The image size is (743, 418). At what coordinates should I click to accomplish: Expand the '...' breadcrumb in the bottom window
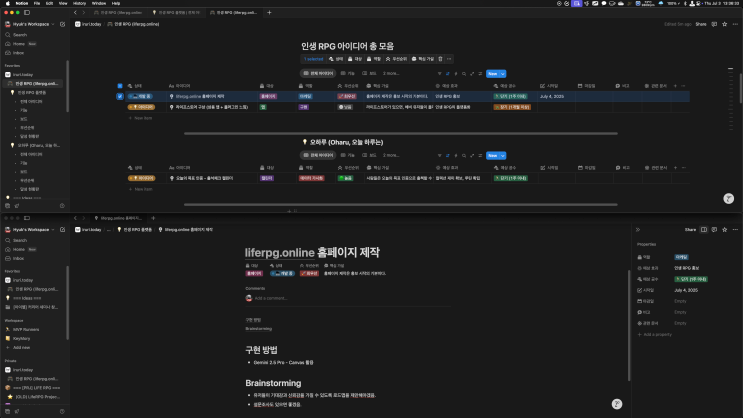click(x=109, y=230)
